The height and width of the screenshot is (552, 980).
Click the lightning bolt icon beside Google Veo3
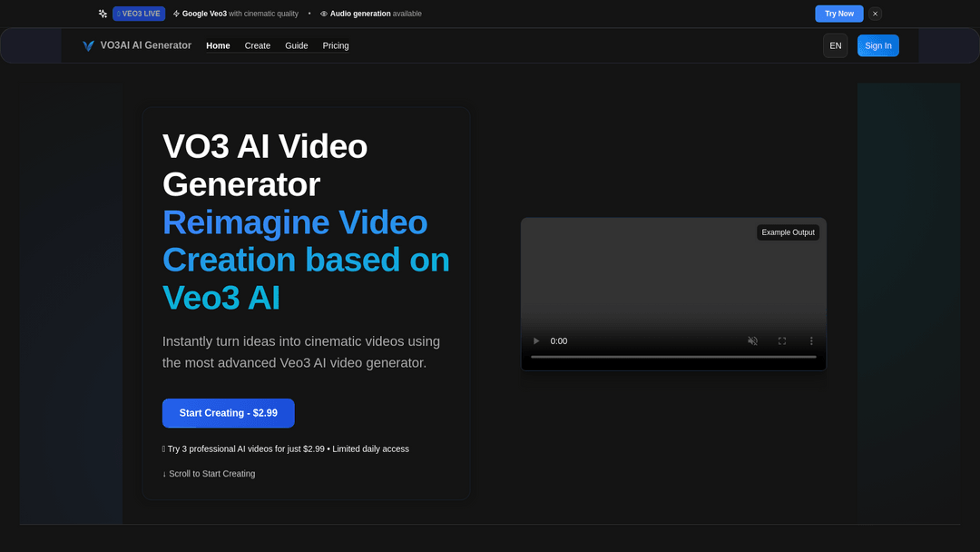176,14
